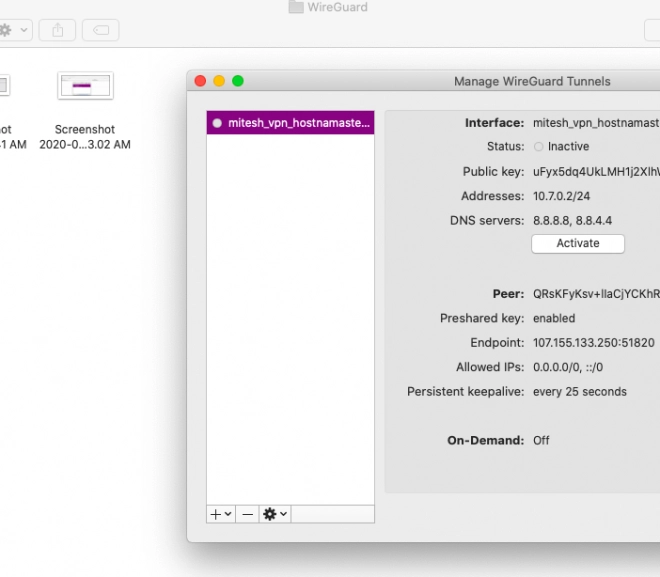The width and height of the screenshot is (660, 577).
Task: Click the WireGuard folder icon in Finder title
Action: (x=296, y=7)
